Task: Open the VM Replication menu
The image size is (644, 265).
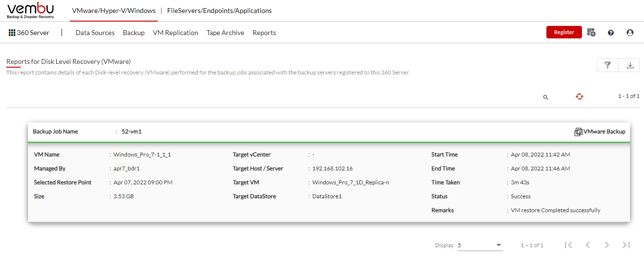Action: tap(176, 33)
